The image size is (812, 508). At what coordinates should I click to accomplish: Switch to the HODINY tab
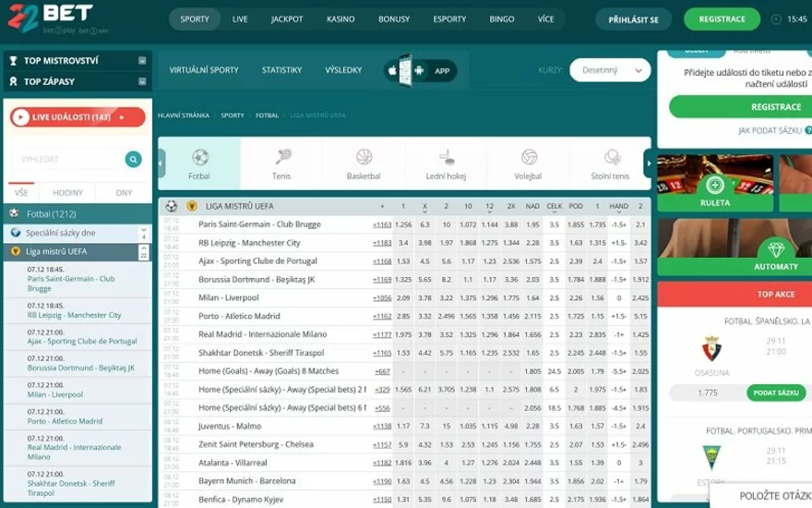[67, 193]
